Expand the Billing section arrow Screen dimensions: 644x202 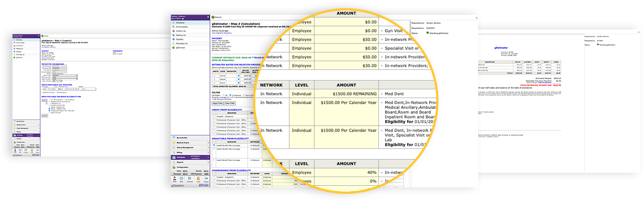(x=208, y=152)
